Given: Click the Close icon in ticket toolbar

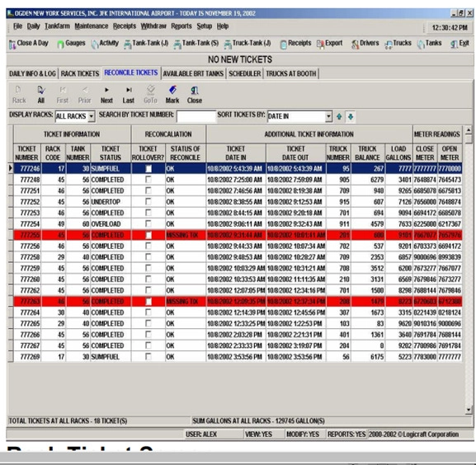Looking at the screenshot, I should tap(195, 95).
